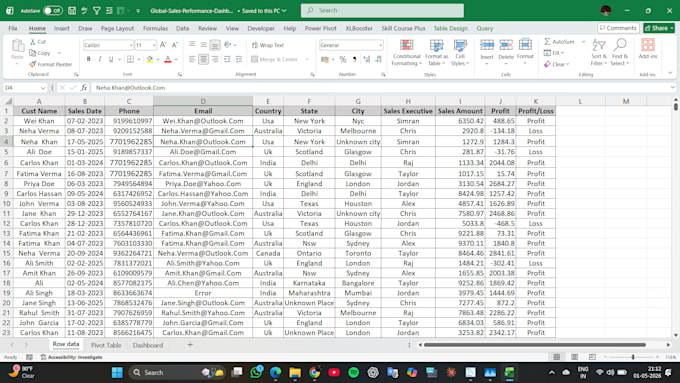Center-align the cell text horizontally

tap(203, 59)
